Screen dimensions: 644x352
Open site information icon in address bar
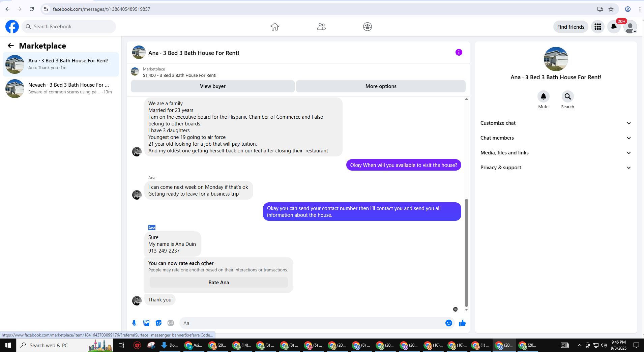point(47,9)
